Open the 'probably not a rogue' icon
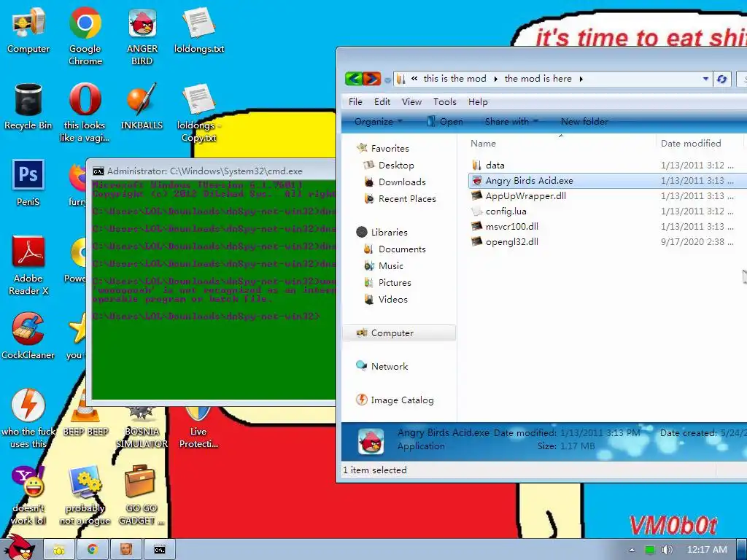This screenshot has width=747, height=560. [x=85, y=495]
